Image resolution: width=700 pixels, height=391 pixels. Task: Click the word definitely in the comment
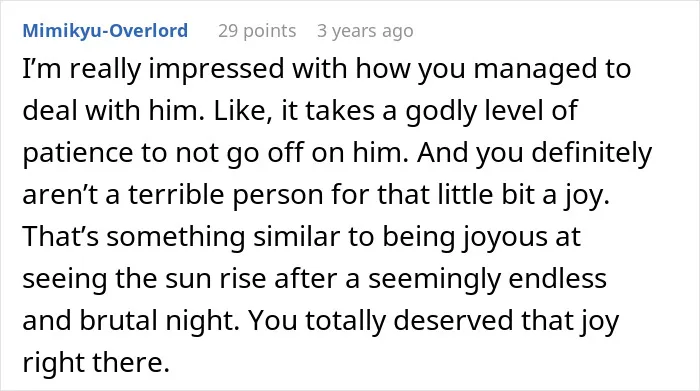[592, 153]
